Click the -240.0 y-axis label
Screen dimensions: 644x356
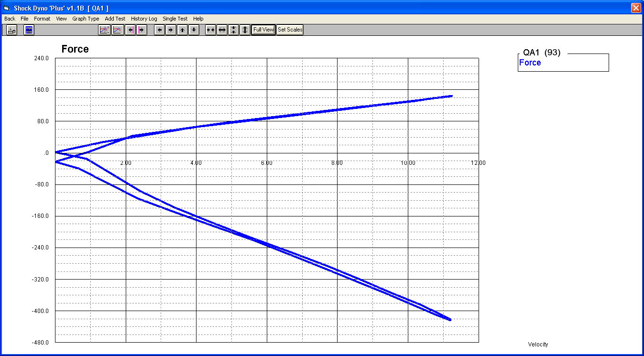[40, 248]
